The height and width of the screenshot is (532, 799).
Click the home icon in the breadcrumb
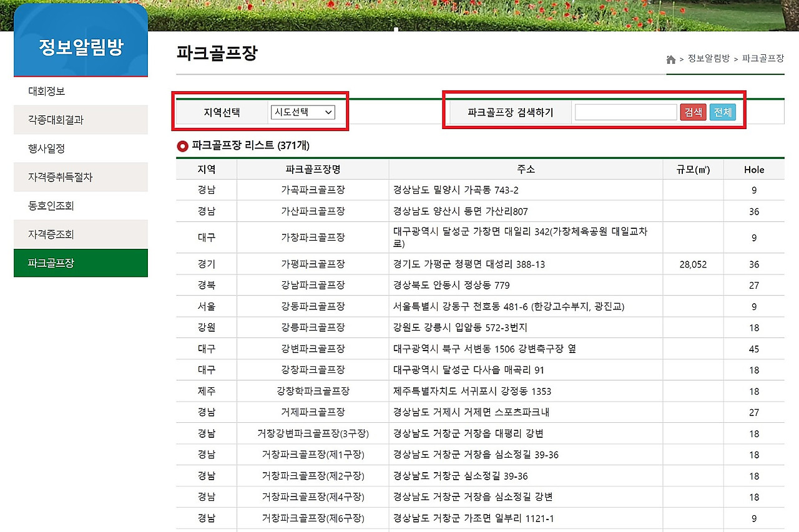(x=671, y=59)
